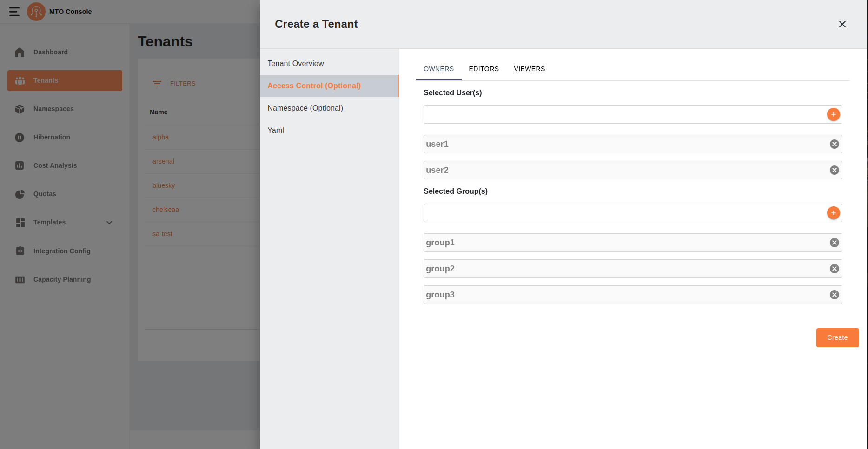
Task: Close the Create a Tenant dialog
Action: pyautogui.click(x=842, y=24)
